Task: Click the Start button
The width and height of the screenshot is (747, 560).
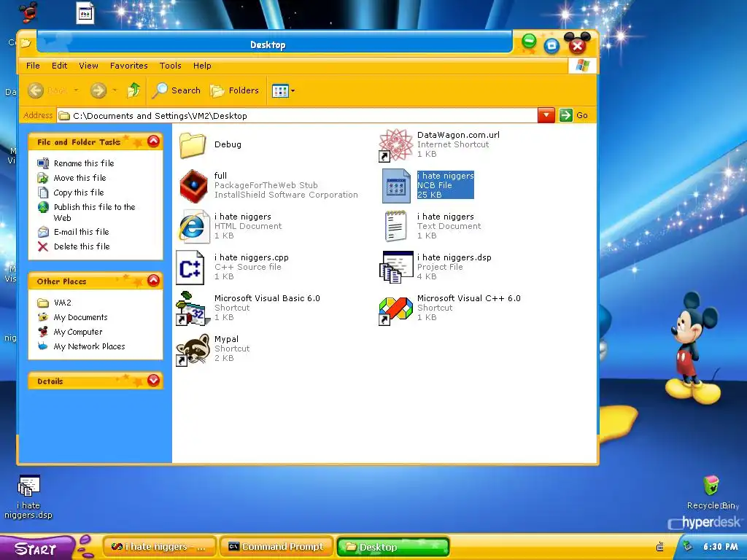Action: [x=36, y=548]
